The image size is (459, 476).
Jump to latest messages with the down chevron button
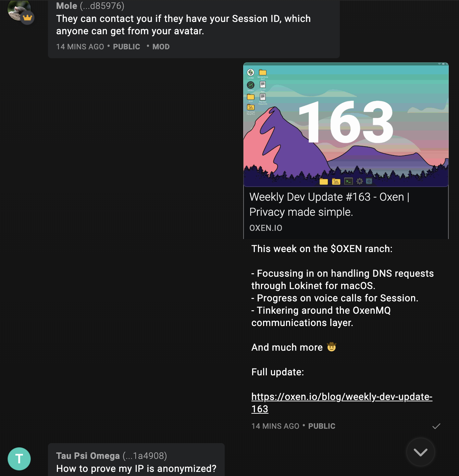[420, 452]
